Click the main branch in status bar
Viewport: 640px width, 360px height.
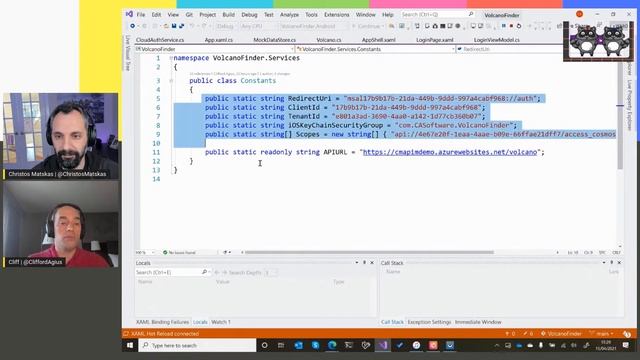pyautogui.click(x=602, y=333)
